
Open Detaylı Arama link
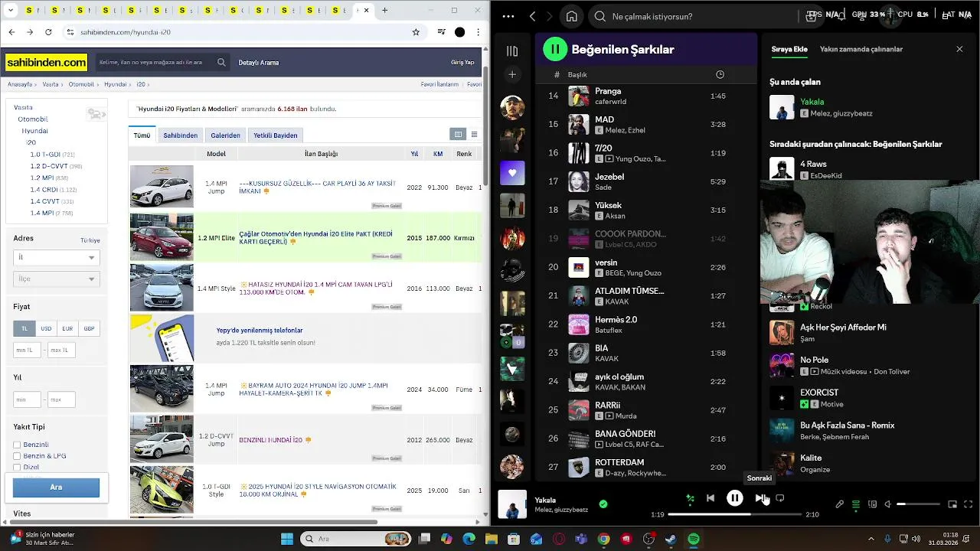point(259,63)
